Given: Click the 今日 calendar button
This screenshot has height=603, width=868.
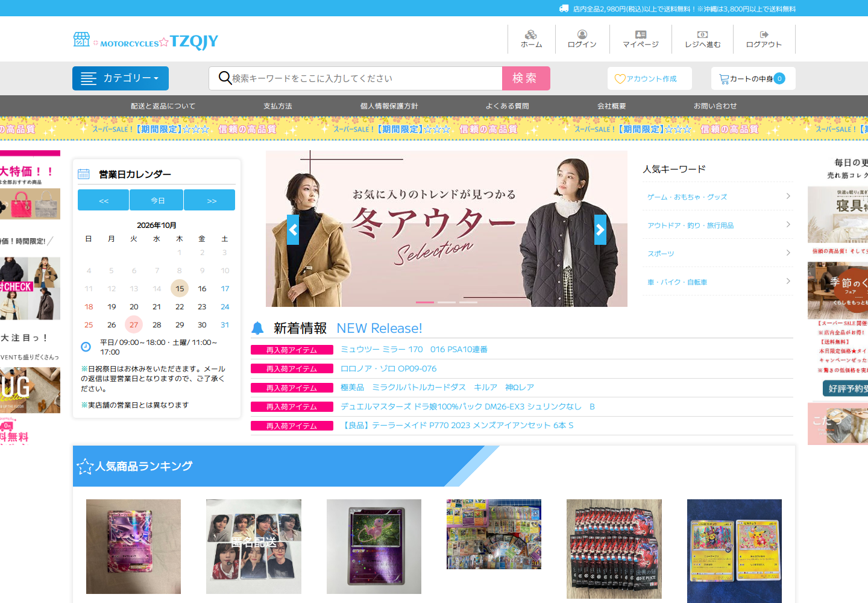Looking at the screenshot, I should coord(157,200).
